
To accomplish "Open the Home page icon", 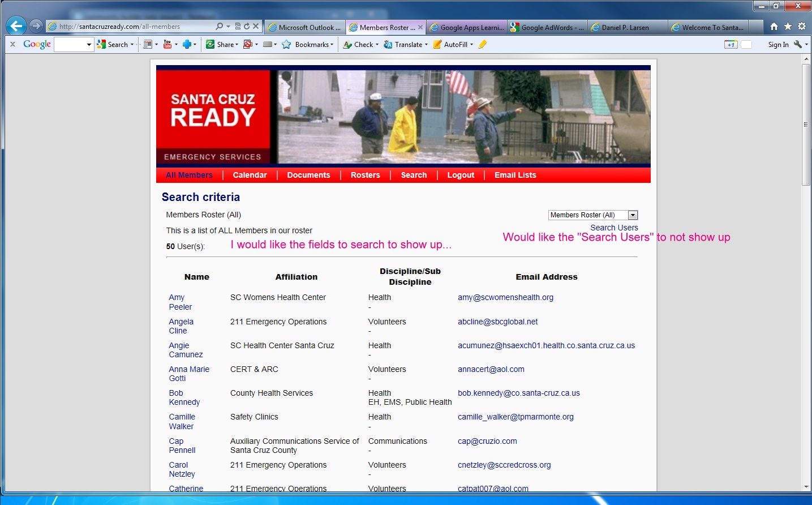I will (774, 26).
